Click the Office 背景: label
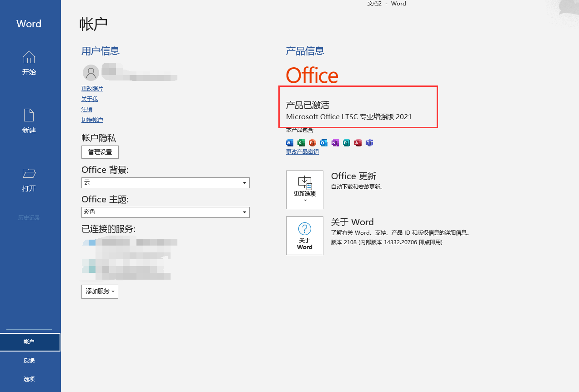The width and height of the screenshot is (579, 392). [x=105, y=170]
